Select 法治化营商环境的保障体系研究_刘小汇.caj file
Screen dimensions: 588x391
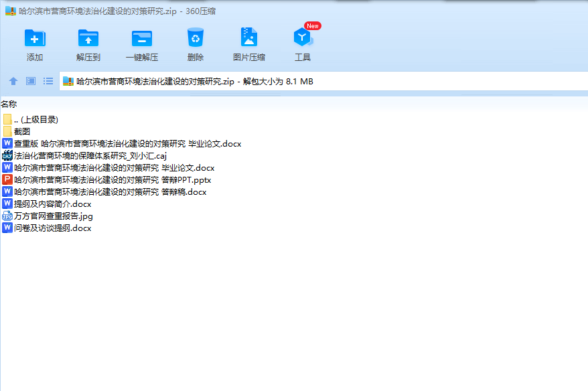84,155
